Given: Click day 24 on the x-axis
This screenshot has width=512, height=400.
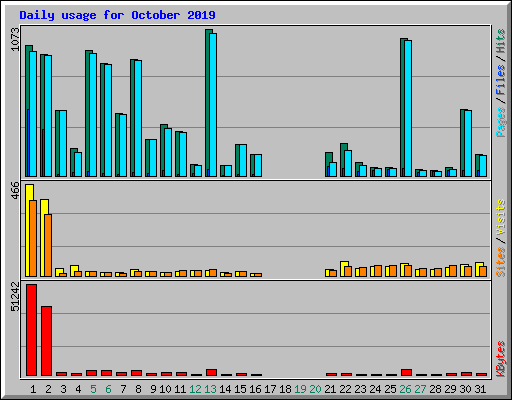Looking at the screenshot, I should point(375,389).
